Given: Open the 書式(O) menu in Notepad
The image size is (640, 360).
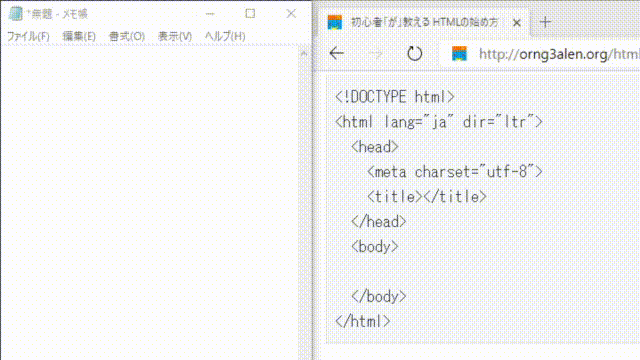Looking at the screenshot, I should pyautogui.click(x=127, y=36).
